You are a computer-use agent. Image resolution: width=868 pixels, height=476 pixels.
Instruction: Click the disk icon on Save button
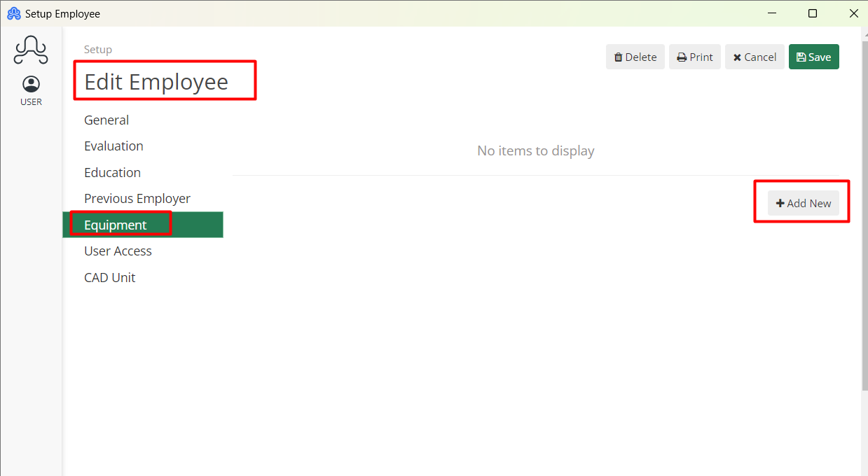click(x=801, y=57)
